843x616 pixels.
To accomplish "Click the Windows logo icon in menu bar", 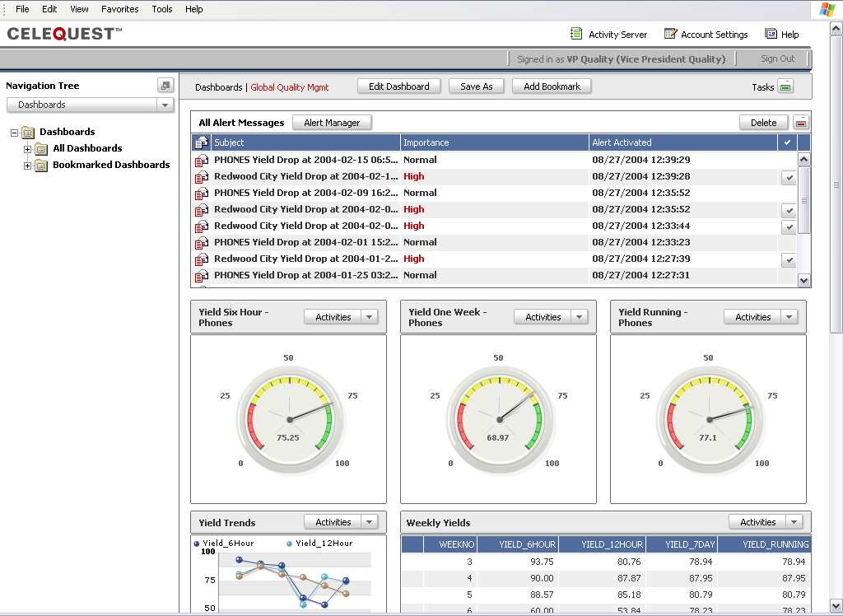I will click(x=827, y=9).
